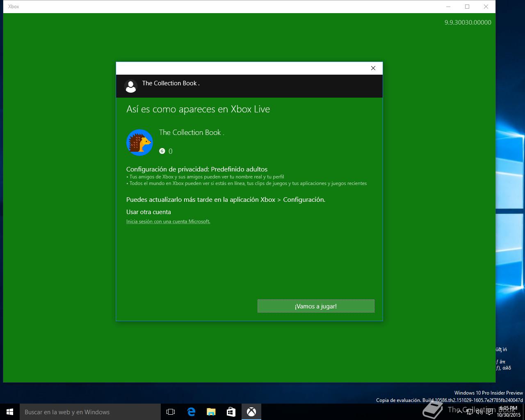
Task: Click the 'Tus amigos de Xbox' privacy bullet
Action: point(205,177)
